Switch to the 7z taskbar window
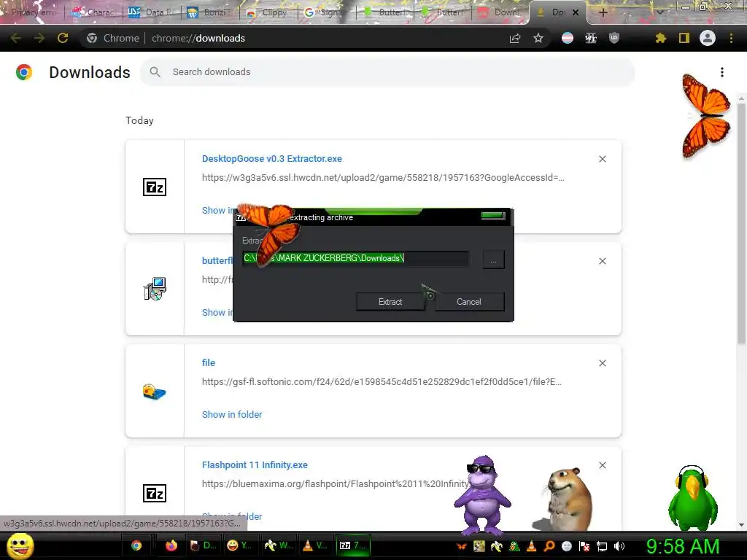The height and width of the screenshot is (560, 747). (353, 545)
